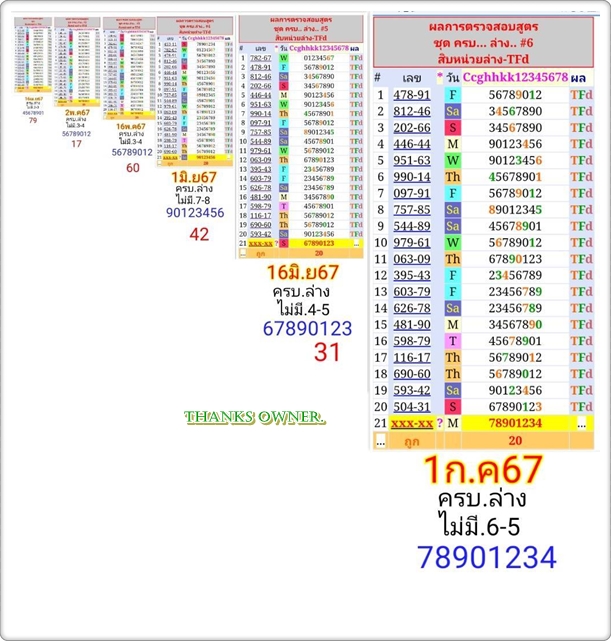This screenshot has height=641, width=611.
Task: Open 395-43 in the #6 table
Action: (x=412, y=275)
